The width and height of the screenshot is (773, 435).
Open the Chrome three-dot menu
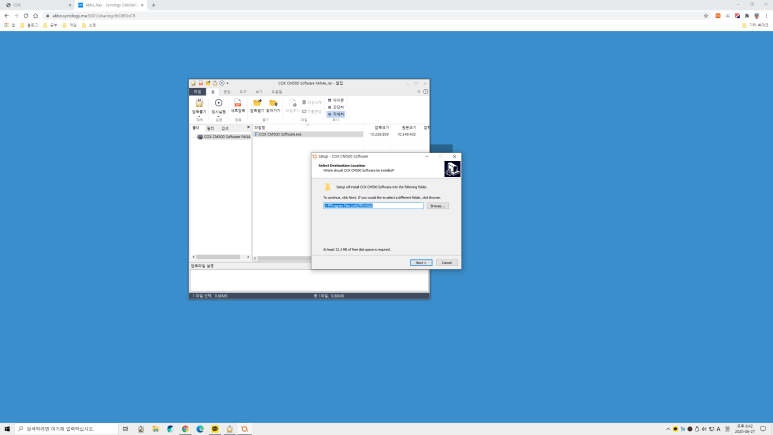point(766,16)
